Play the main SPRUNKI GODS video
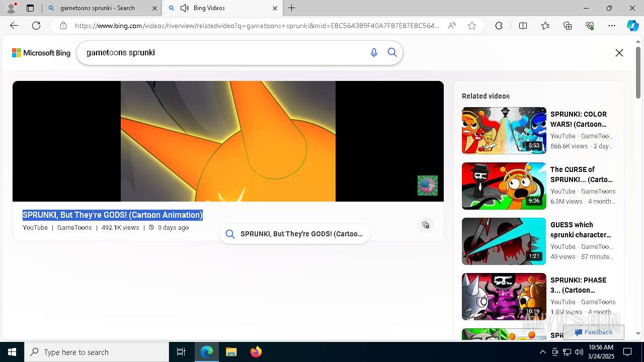This screenshot has height=362, width=644. 228,141
